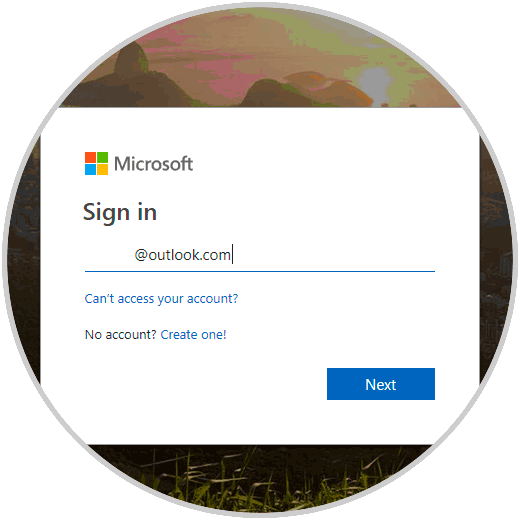Click the bright sun spot in background image
The height and width of the screenshot is (520, 520).
click(375, 82)
